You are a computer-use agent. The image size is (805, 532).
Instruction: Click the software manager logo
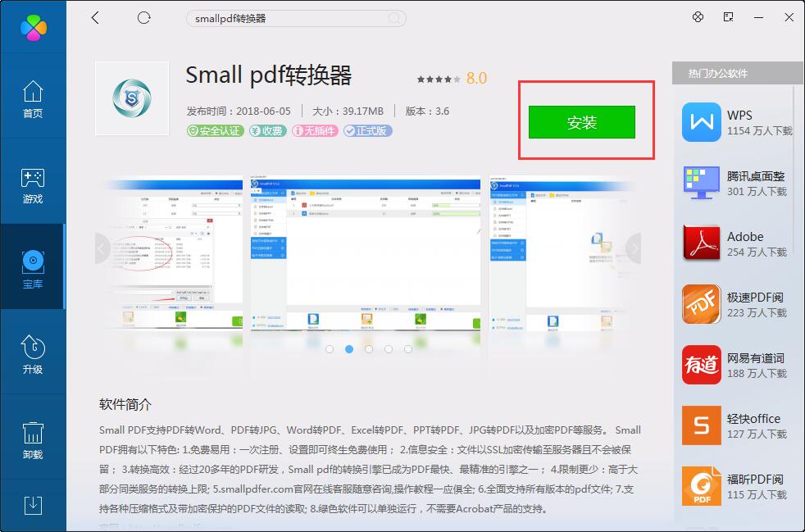(34, 27)
